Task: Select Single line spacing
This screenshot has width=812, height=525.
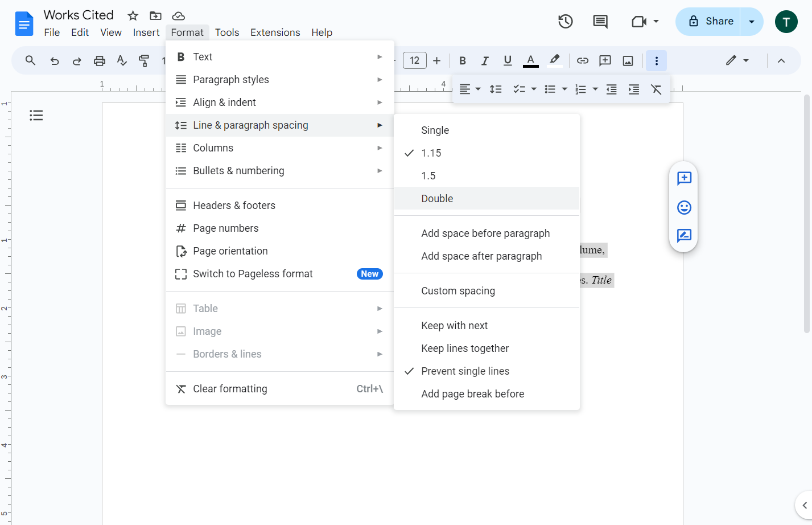Action: (487, 130)
